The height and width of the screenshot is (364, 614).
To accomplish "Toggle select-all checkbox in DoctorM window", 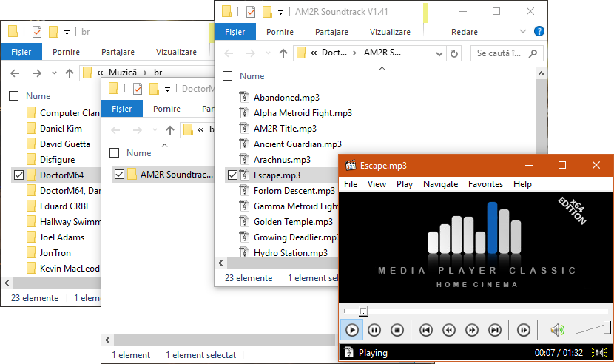I will click(x=115, y=153).
